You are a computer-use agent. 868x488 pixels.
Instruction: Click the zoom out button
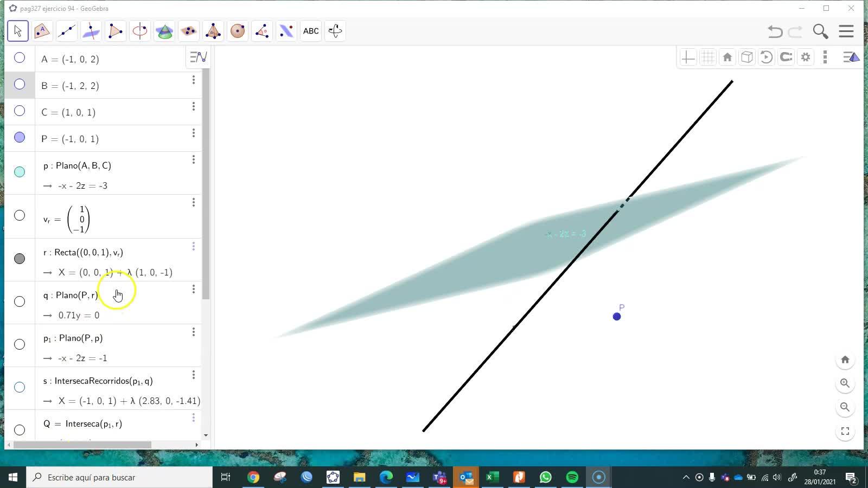point(845,407)
